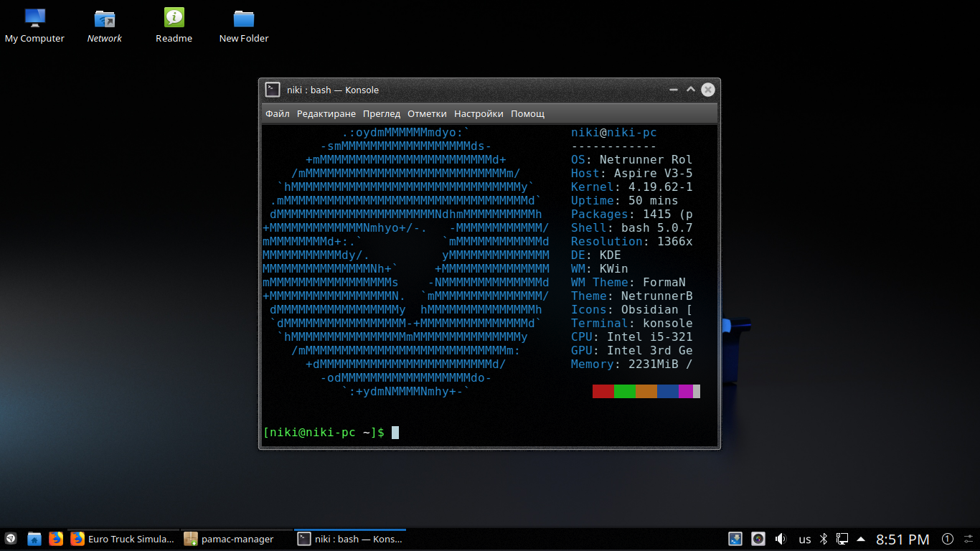Open the My Computer desktop icon
The width and height of the screenshot is (980, 551).
tap(34, 26)
